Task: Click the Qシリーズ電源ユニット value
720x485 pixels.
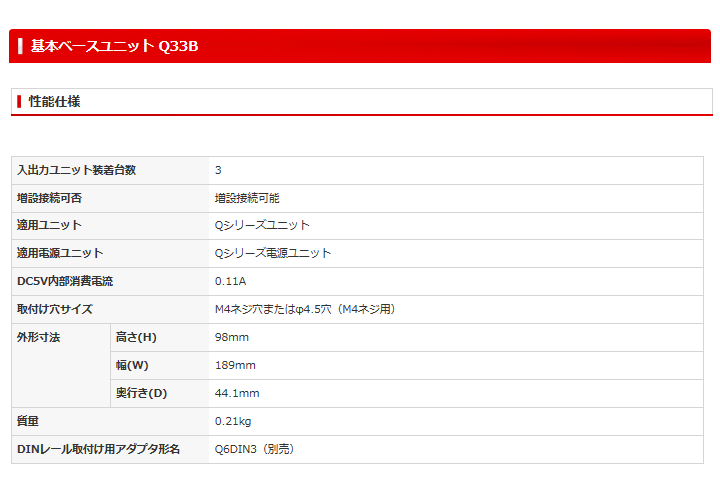Action: (x=273, y=254)
